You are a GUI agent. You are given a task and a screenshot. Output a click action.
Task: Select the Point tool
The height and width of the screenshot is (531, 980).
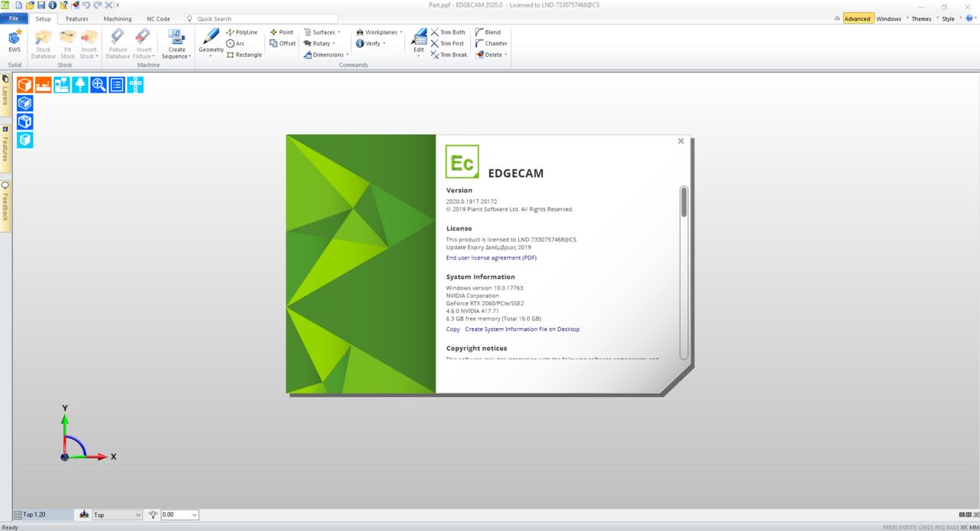coord(282,32)
